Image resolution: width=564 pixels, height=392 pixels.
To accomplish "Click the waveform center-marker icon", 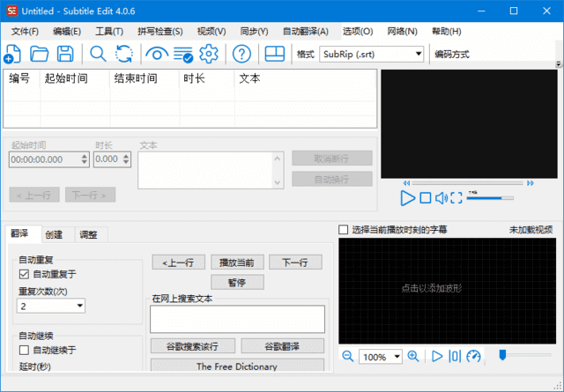I will tap(455, 357).
